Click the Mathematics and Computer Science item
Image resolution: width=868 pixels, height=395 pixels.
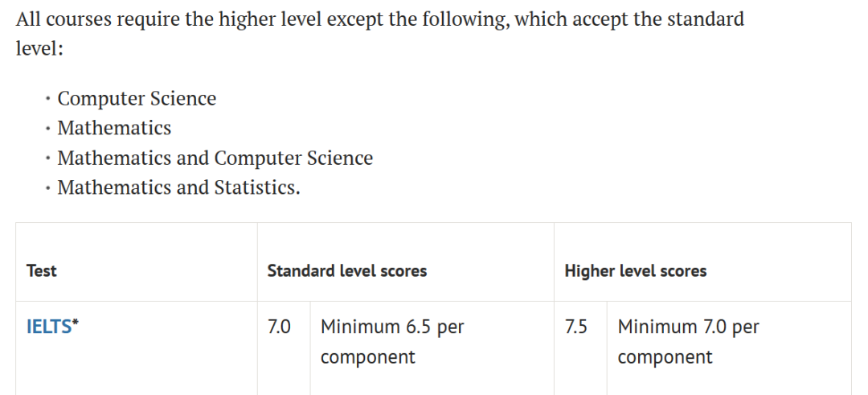215,158
